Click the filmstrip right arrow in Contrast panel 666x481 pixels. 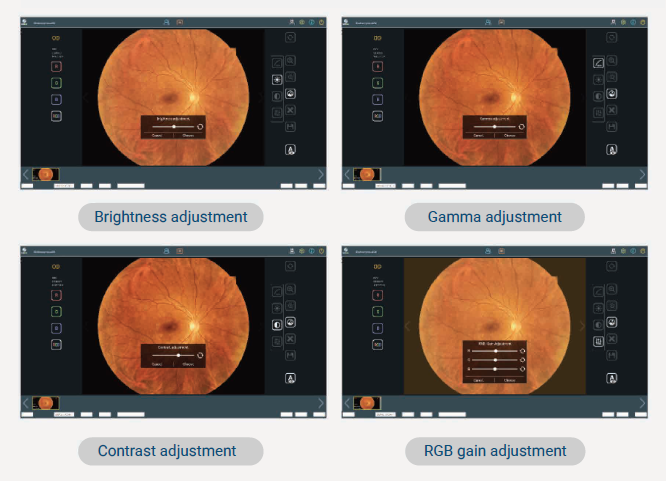[321, 403]
